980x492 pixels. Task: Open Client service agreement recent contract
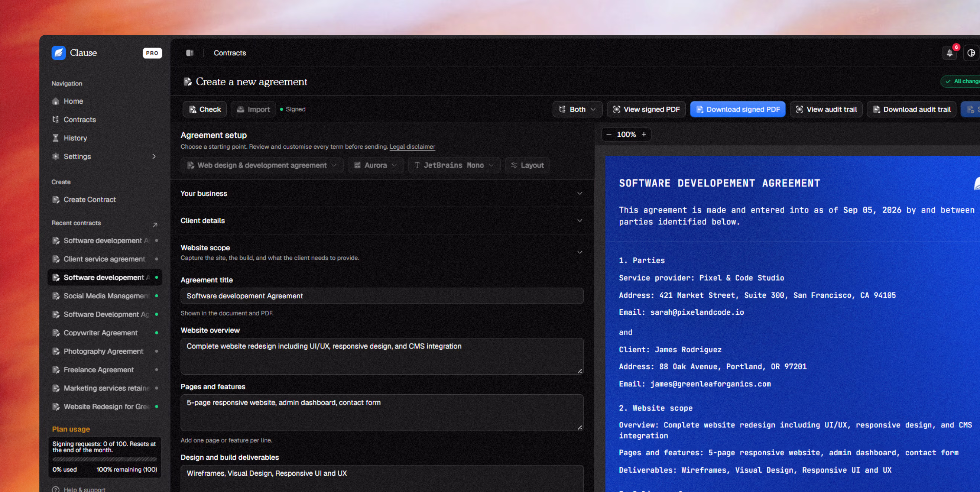tap(105, 259)
